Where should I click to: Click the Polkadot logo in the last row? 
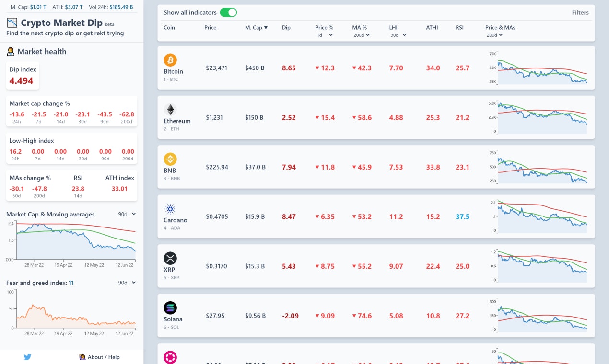pos(170,357)
